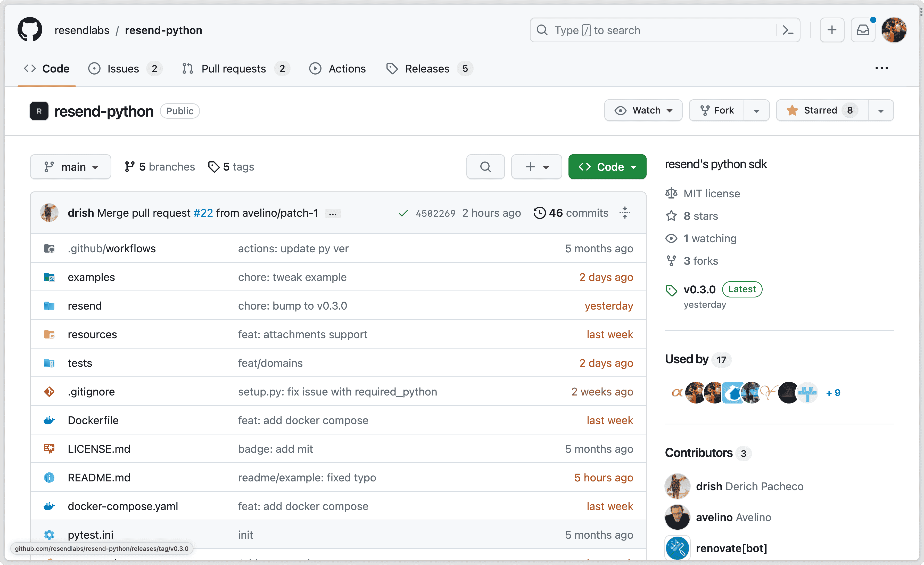Open the Watch notifications dropdown
Screen dimensions: 924x565
pyautogui.click(x=643, y=110)
